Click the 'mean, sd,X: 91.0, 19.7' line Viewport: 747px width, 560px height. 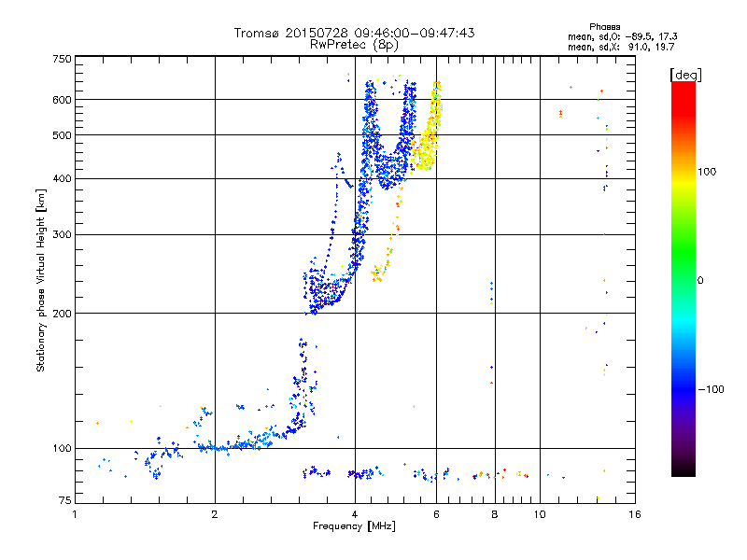click(x=621, y=47)
